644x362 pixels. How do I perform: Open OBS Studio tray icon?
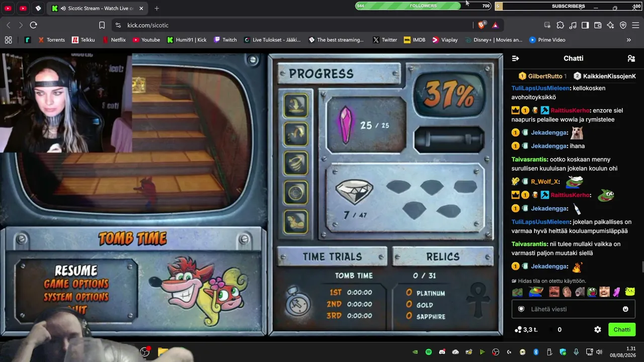(496, 352)
